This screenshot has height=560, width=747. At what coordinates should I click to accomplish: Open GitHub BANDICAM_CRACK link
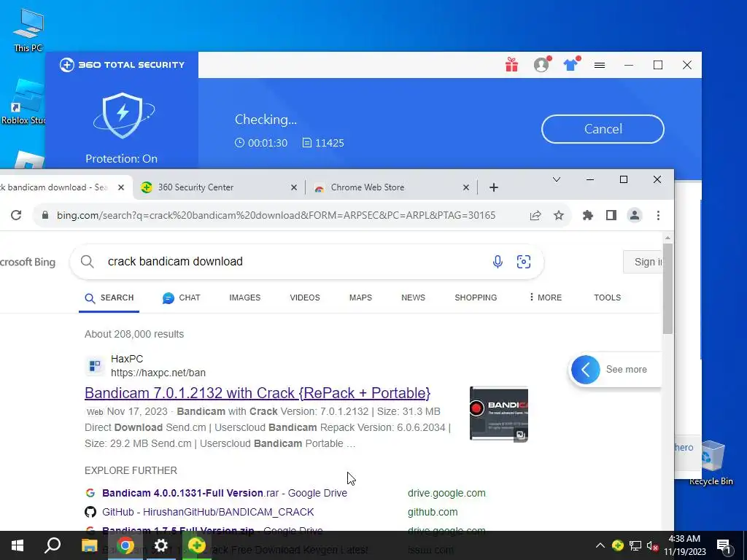[x=208, y=513]
